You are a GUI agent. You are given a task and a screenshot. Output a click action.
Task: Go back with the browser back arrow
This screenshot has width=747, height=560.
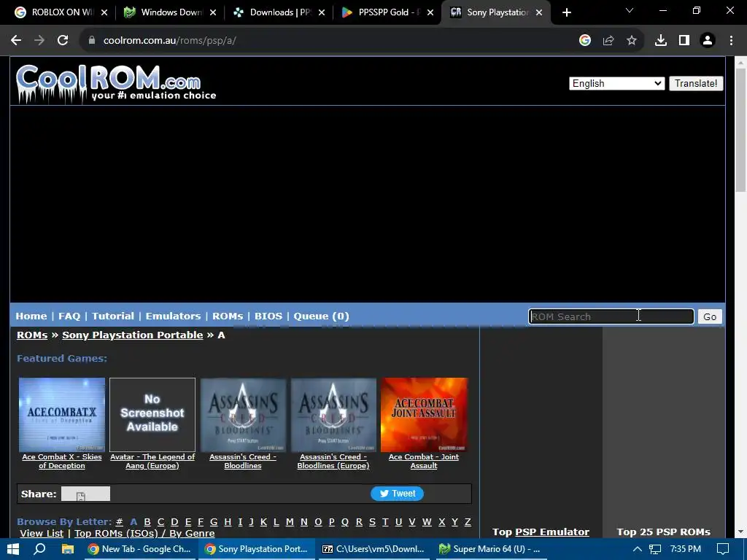coord(16,41)
